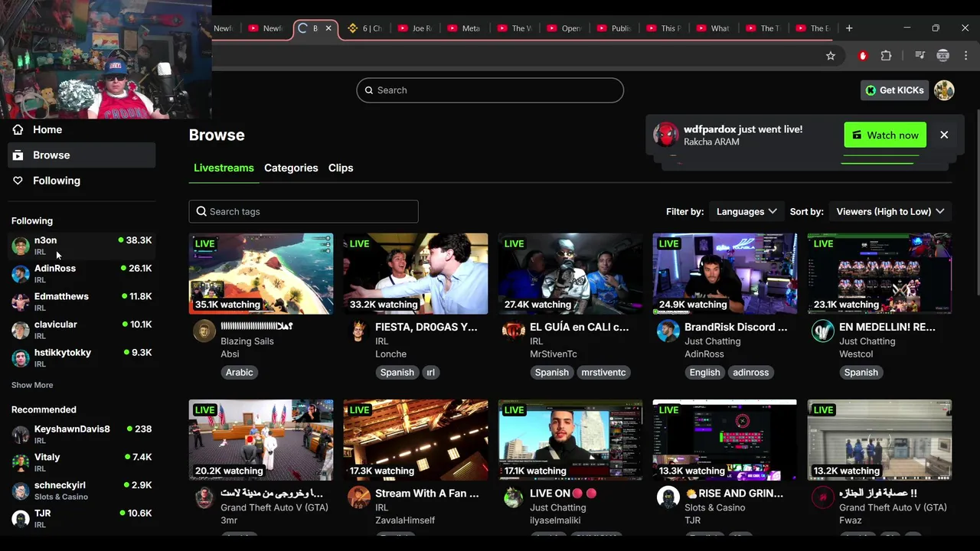Open the browser Extensions puzzle icon

(886, 56)
